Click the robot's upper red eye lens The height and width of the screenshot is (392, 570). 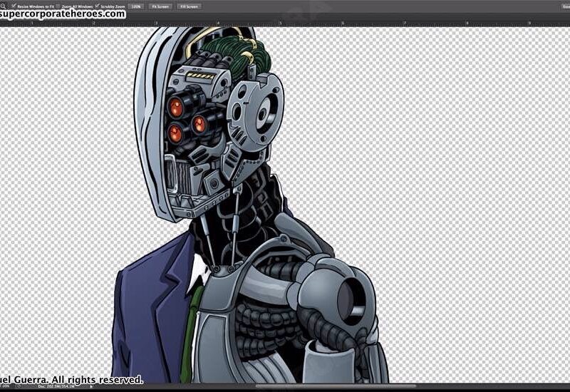[175, 108]
